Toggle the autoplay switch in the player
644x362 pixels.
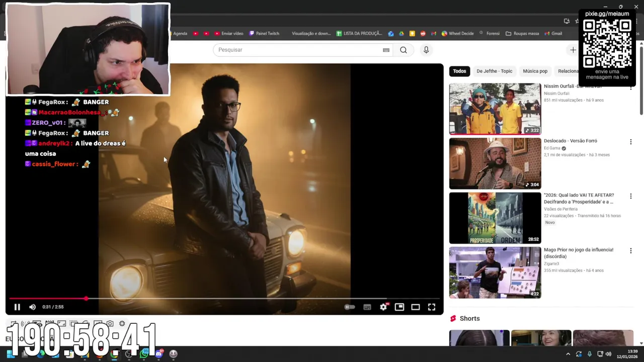pos(349,307)
